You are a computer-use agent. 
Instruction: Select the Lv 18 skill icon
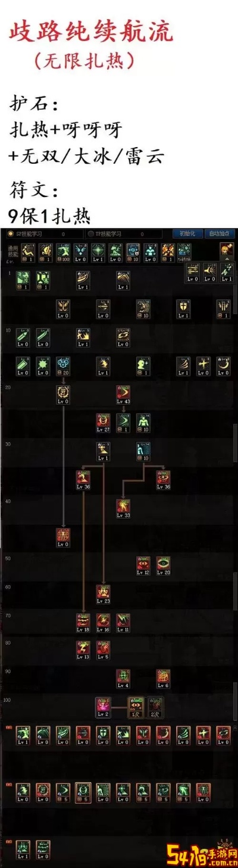(83, 623)
